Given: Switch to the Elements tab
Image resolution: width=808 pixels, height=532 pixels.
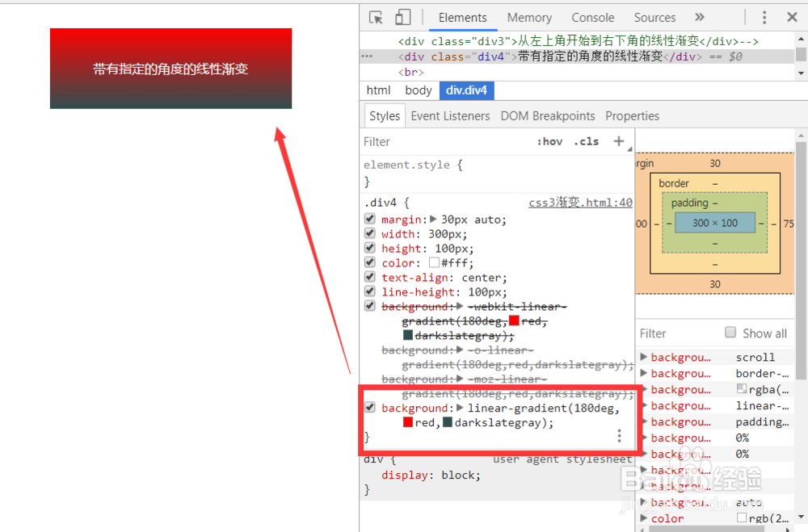Looking at the screenshot, I should (x=462, y=18).
